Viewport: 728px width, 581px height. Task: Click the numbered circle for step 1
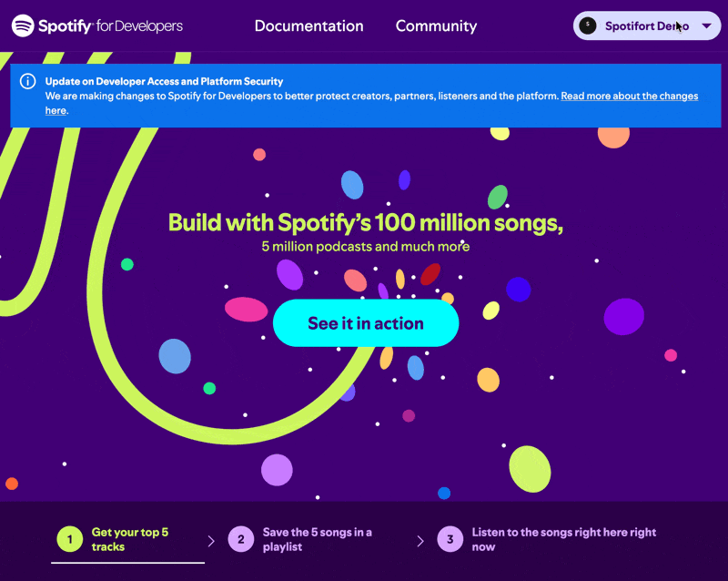[x=70, y=539]
